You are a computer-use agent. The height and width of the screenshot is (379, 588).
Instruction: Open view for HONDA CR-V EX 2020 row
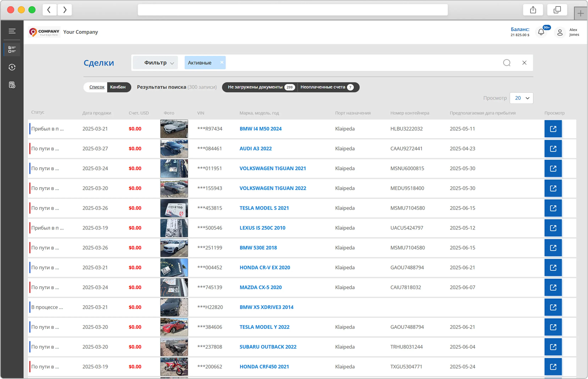[x=553, y=268]
